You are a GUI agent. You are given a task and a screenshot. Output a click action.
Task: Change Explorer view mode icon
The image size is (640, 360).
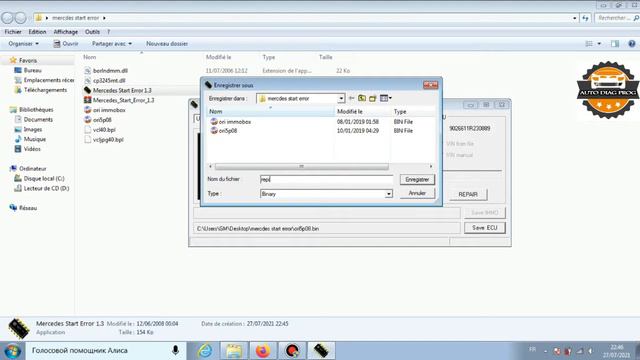click(x=589, y=44)
